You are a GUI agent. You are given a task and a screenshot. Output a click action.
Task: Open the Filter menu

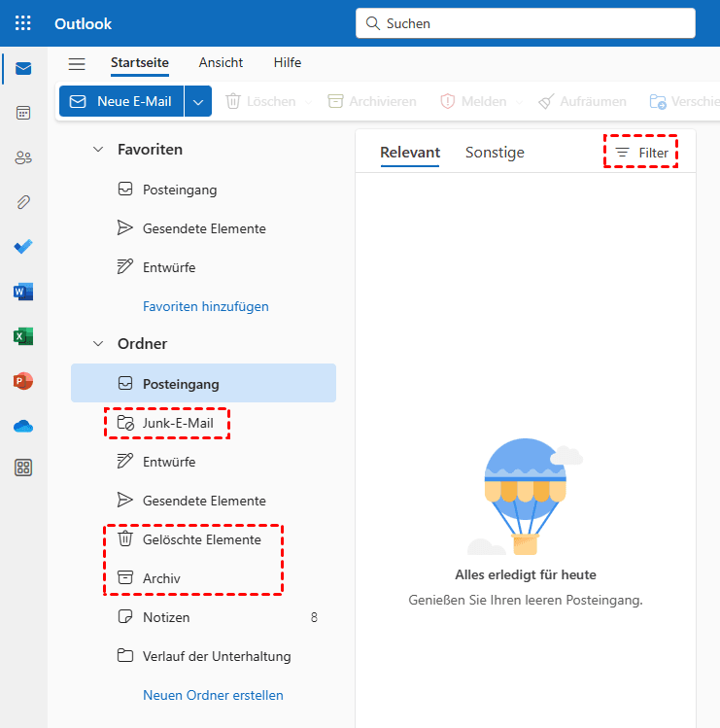click(642, 153)
